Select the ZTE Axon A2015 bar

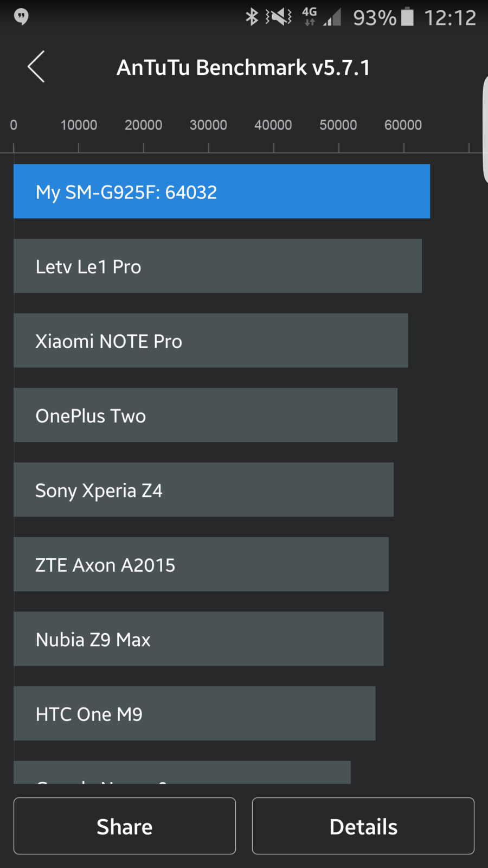click(201, 564)
